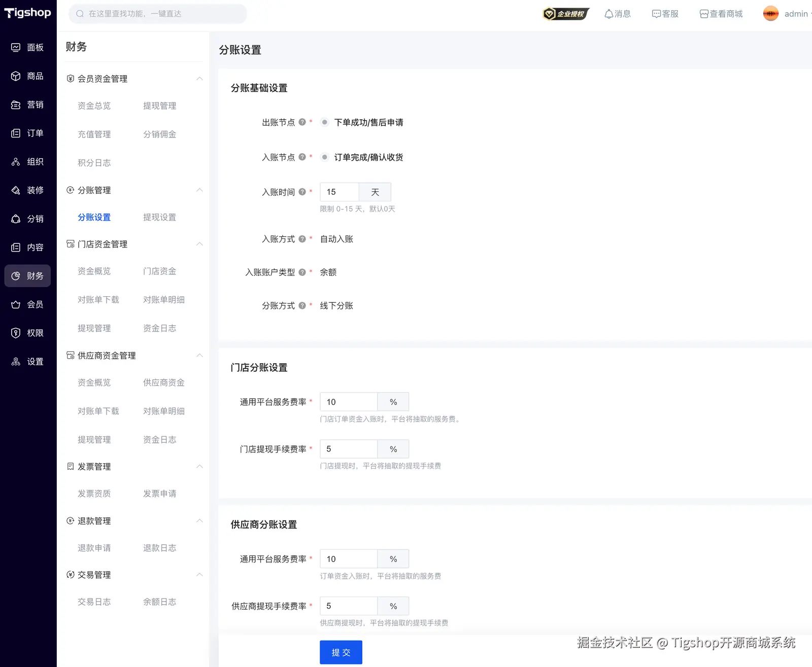812x667 pixels.
Task: Open the 权限 permissions section
Action: pos(27,333)
